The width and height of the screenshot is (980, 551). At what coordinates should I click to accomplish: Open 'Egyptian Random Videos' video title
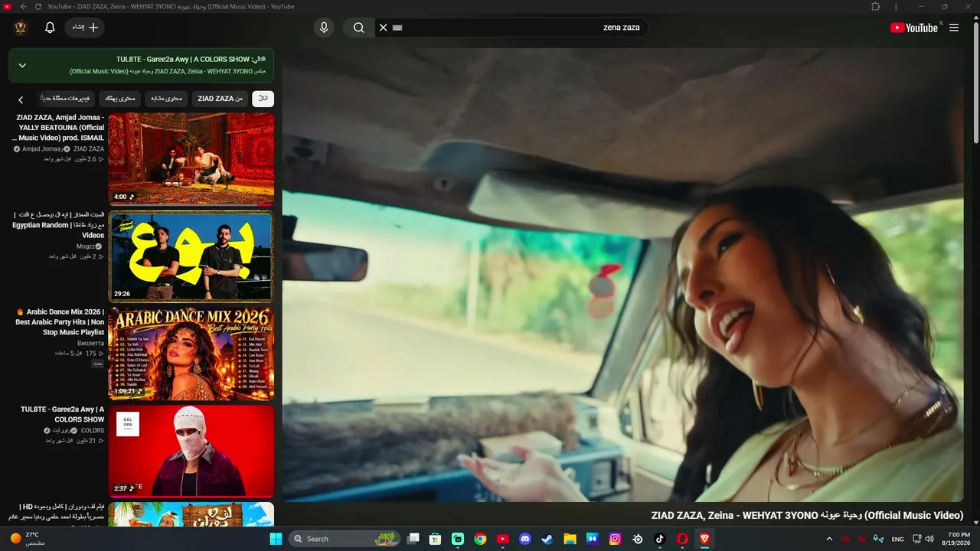[x=58, y=225]
